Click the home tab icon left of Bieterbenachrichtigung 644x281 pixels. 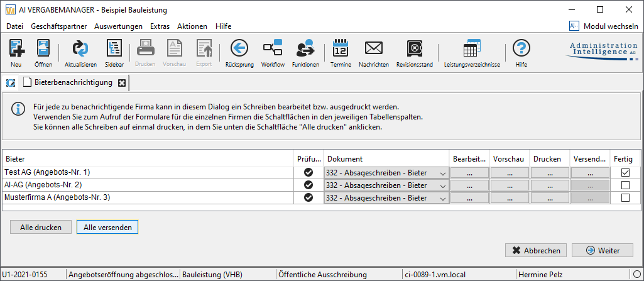pyautogui.click(x=11, y=83)
